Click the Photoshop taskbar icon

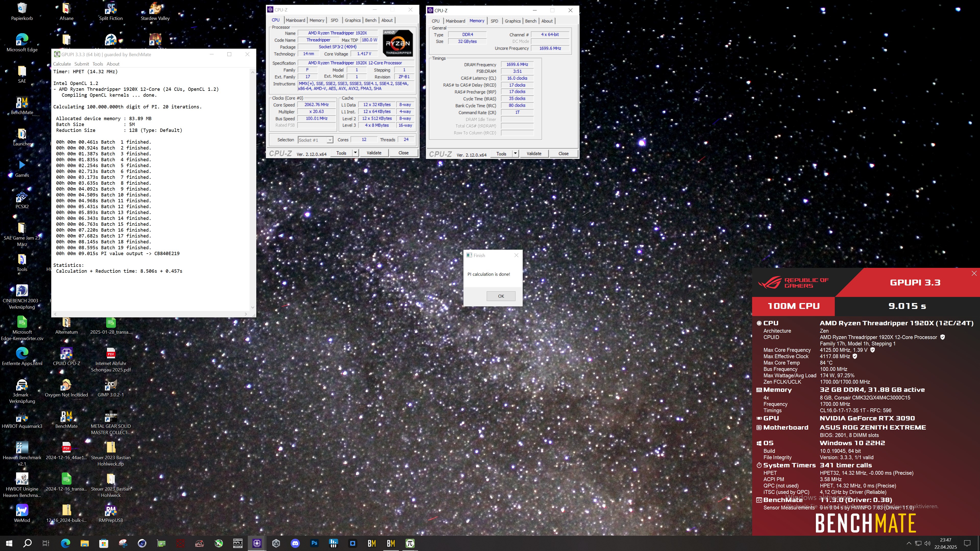click(314, 543)
